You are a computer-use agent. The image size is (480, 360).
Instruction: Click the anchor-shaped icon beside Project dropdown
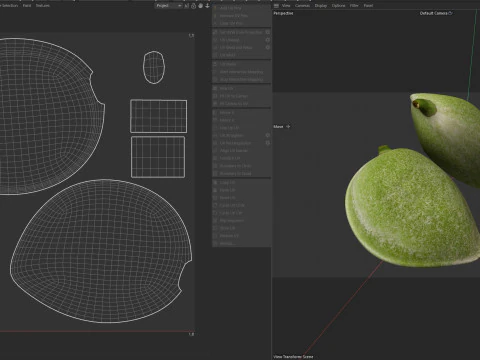207,6
